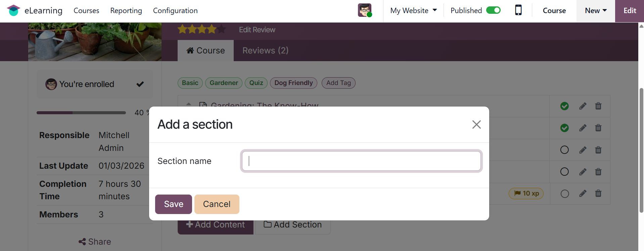The image size is (644, 251).
Task: Open the Reporting menu
Action: [x=126, y=10]
